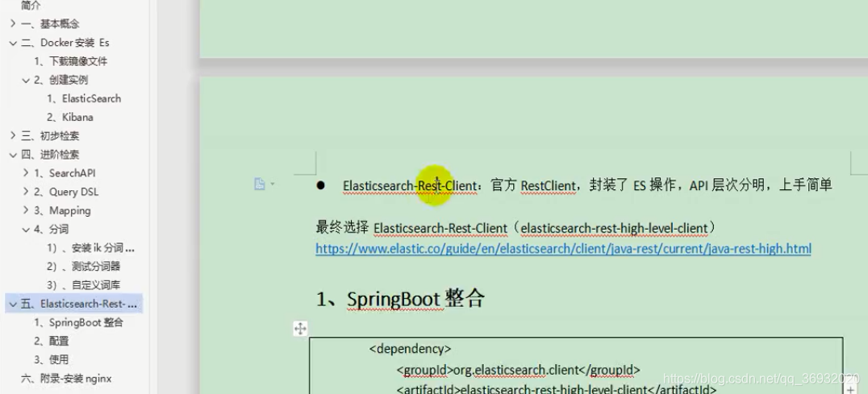Jump to 2、创建实例 section

61,80
